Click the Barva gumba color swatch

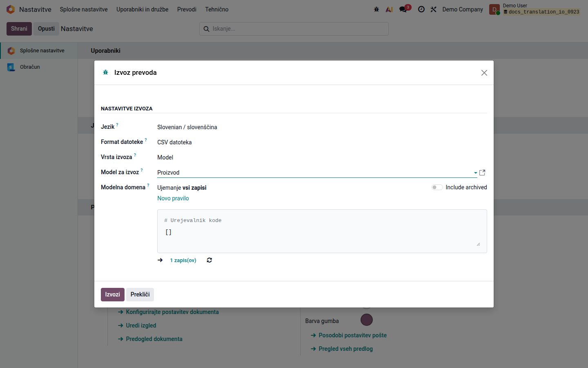click(x=367, y=320)
